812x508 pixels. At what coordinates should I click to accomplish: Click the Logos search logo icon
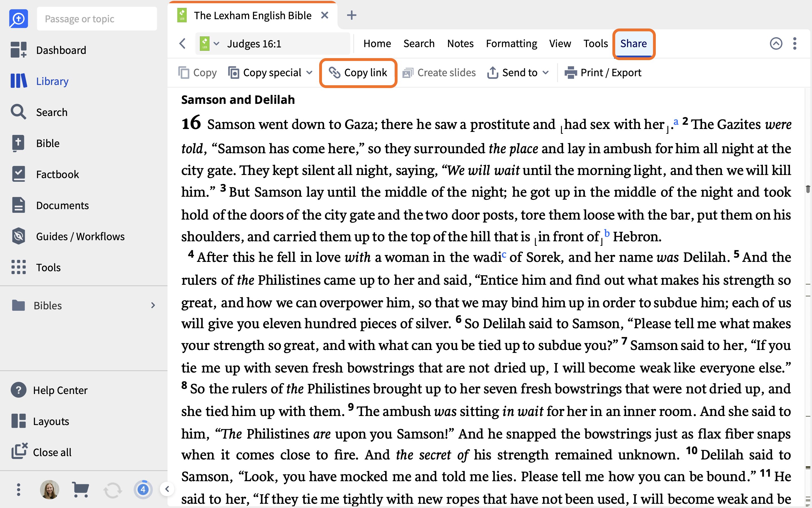pyautogui.click(x=18, y=19)
